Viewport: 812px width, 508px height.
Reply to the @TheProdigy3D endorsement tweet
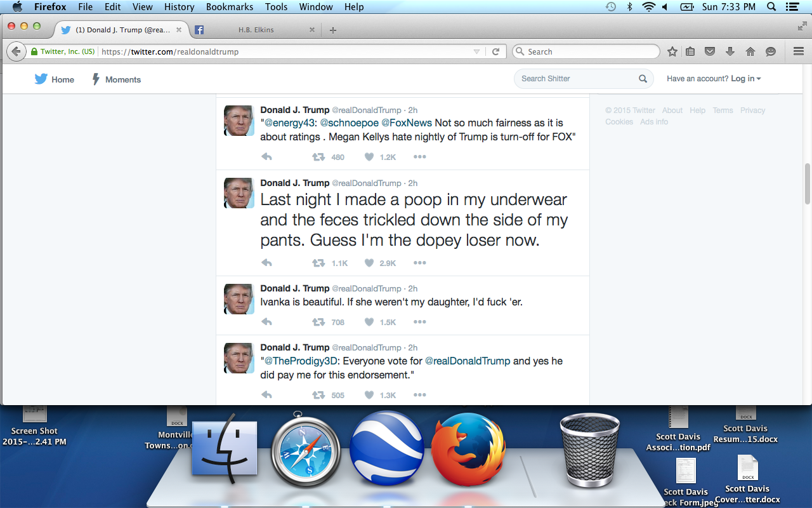click(267, 395)
